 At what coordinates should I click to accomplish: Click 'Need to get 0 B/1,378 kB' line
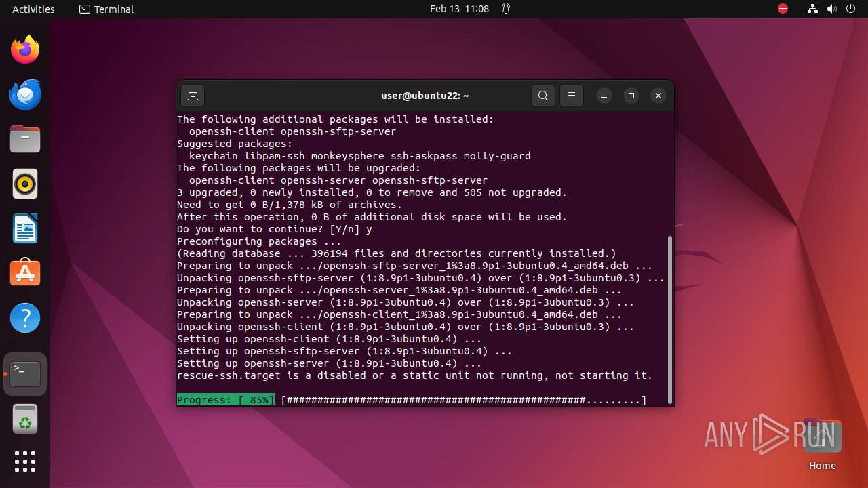click(290, 205)
